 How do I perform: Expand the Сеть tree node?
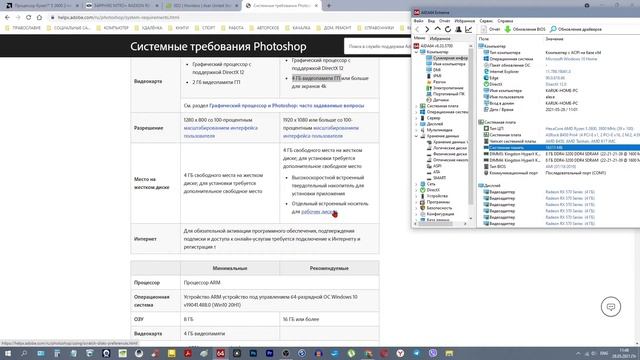coord(417,184)
